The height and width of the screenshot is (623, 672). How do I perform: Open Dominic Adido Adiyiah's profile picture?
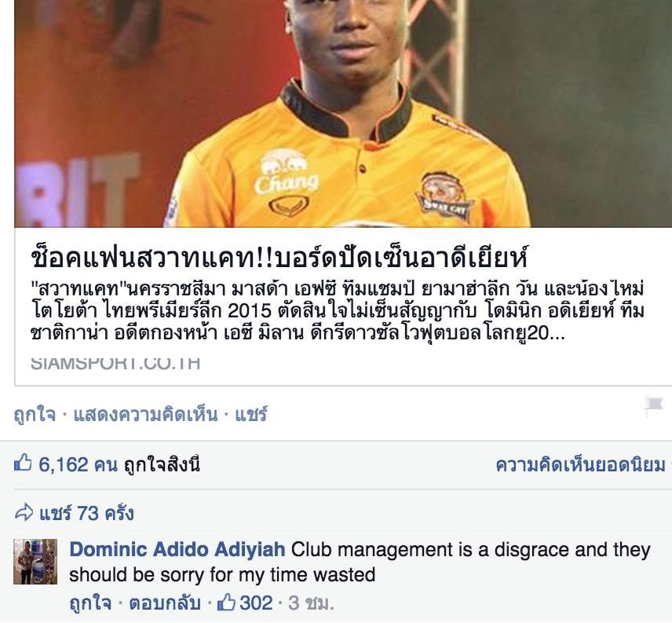coord(35,561)
